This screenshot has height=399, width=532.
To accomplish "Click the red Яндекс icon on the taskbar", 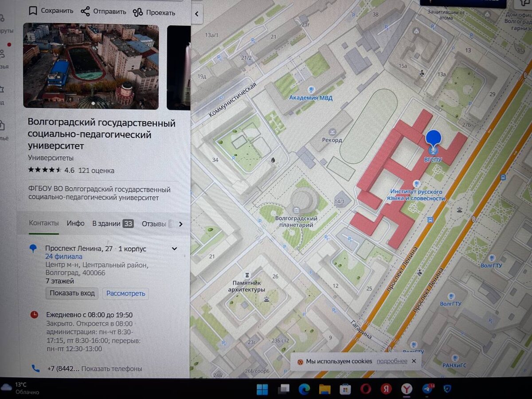I will [386, 389].
